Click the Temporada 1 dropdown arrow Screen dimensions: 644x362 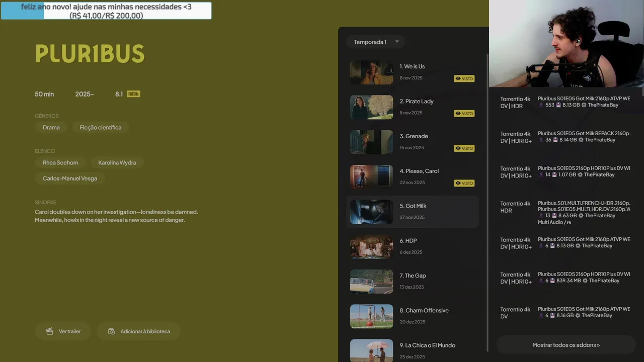[397, 42]
